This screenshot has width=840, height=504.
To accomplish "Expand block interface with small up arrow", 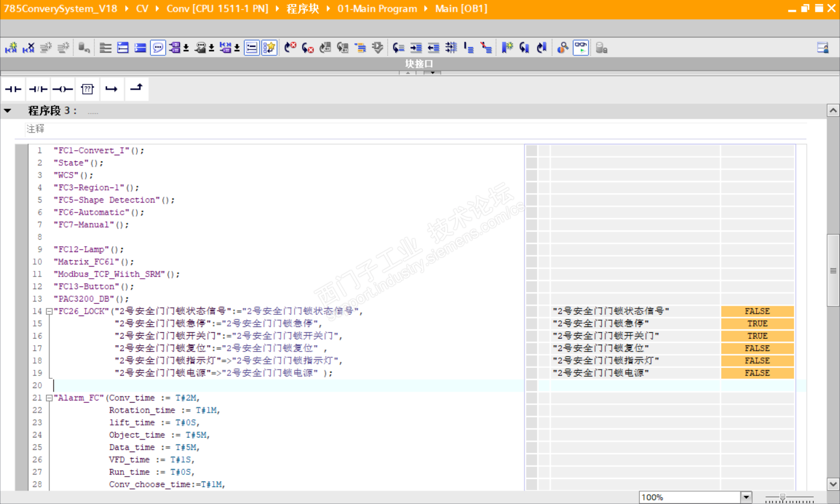I will 408,73.
